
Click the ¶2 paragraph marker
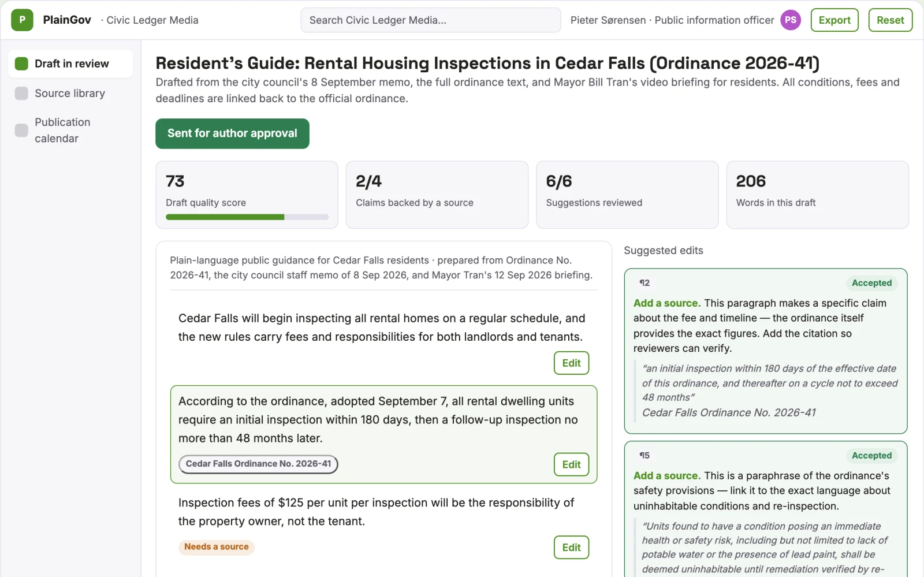pos(644,283)
